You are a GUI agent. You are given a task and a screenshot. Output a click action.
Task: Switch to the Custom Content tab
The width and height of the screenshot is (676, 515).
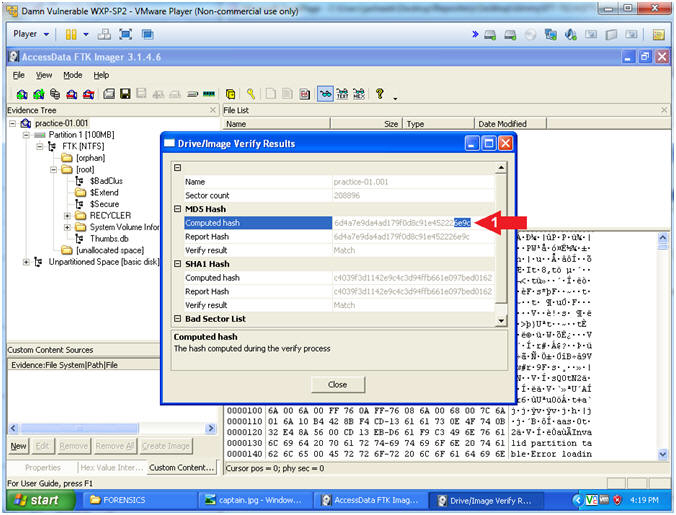pyautogui.click(x=182, y=468)
